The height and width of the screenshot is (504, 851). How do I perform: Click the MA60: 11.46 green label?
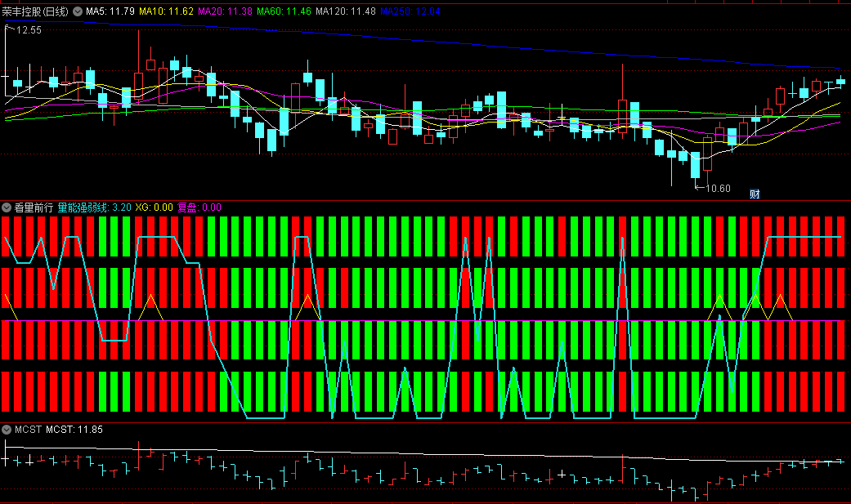(284, 11)
